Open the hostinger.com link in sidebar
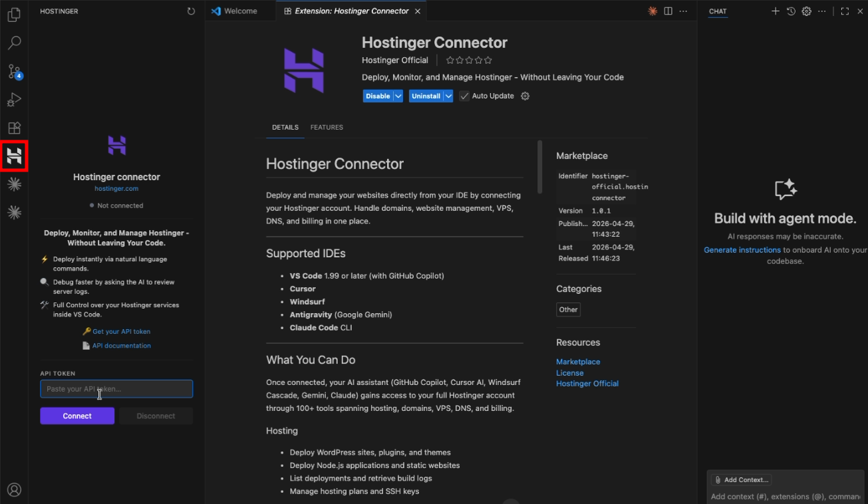This screenshot has height=504, width=868. tap(116, 189)
